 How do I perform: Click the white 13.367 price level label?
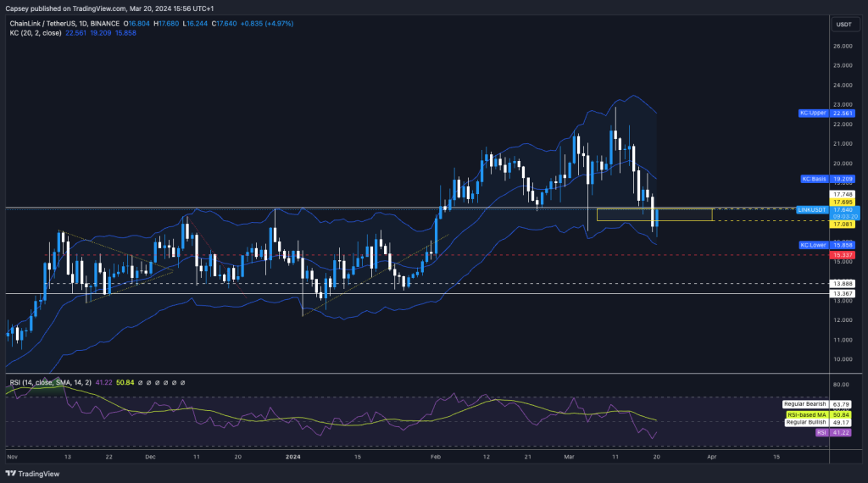[x=841, y=293]
